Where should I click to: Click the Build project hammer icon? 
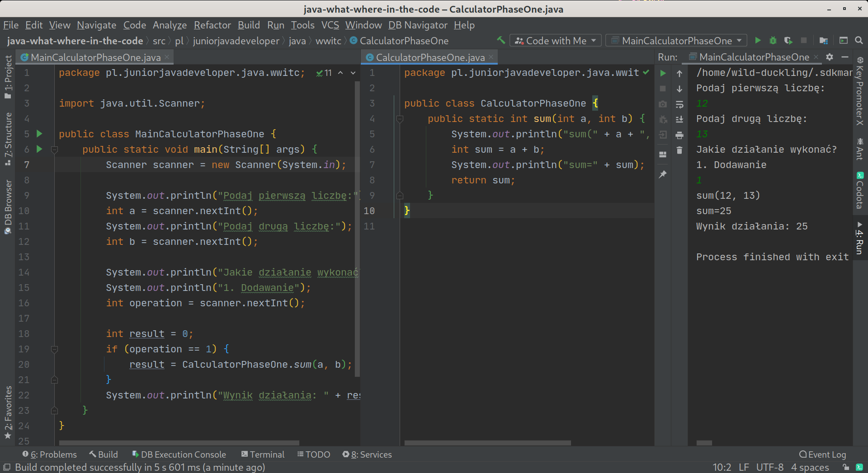pos(501,40)
